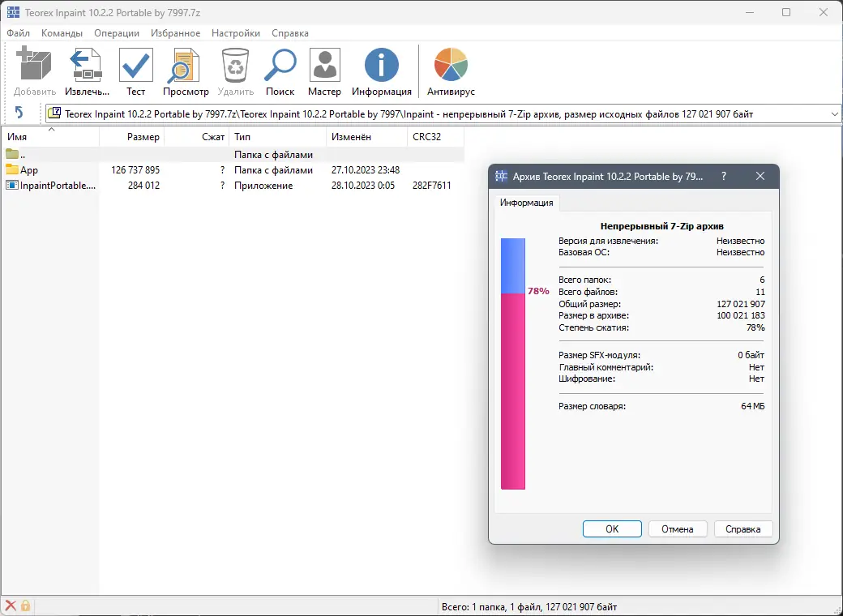Screen dimensions: 843x616
Task: Switch to the Информация tab in the dialog
Action: click(x=526, y=203)
